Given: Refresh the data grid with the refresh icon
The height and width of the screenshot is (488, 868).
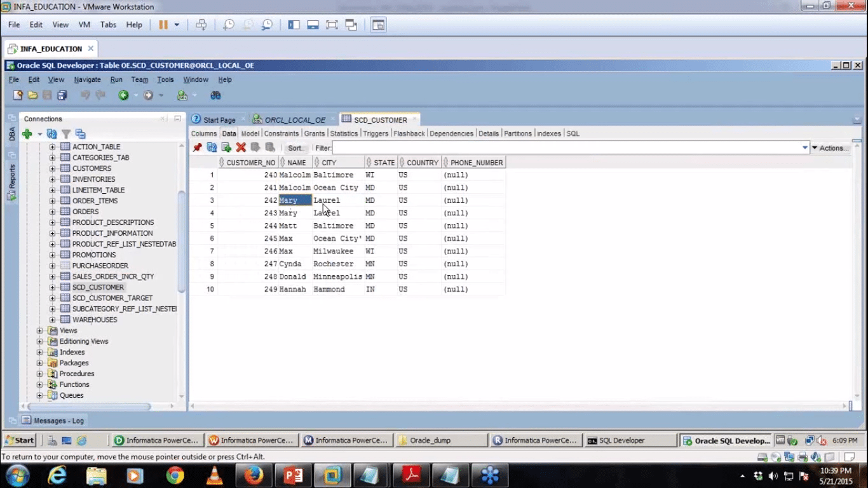Looking at the screenshot, I should coord(212,147).
